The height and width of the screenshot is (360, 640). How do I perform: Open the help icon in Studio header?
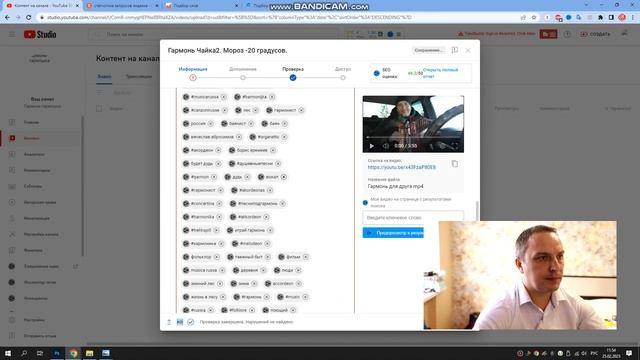pyautogui.click(x=567, y=34)
